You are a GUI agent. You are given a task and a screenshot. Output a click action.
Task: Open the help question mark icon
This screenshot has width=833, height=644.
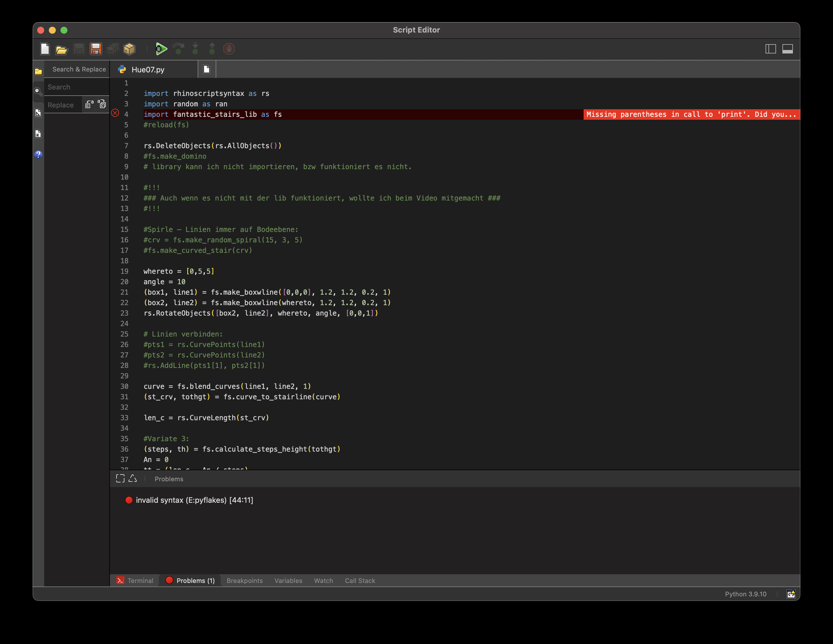click(38, 154)
